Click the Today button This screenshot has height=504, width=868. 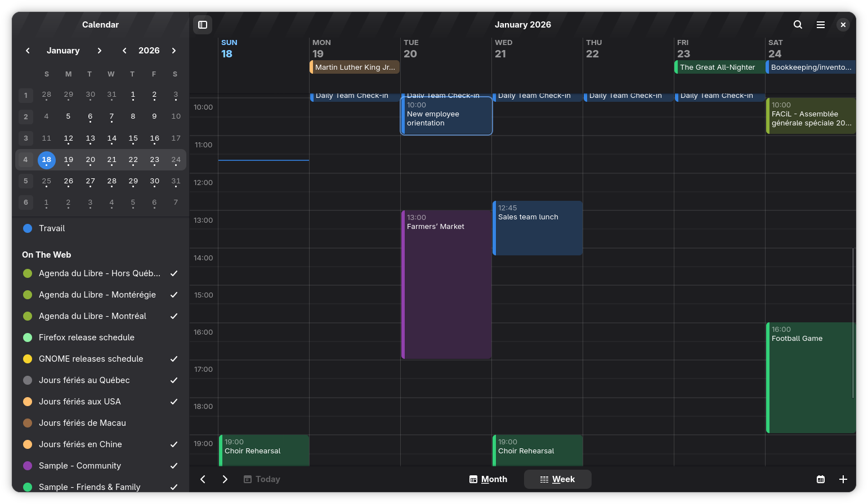(262, 479)
